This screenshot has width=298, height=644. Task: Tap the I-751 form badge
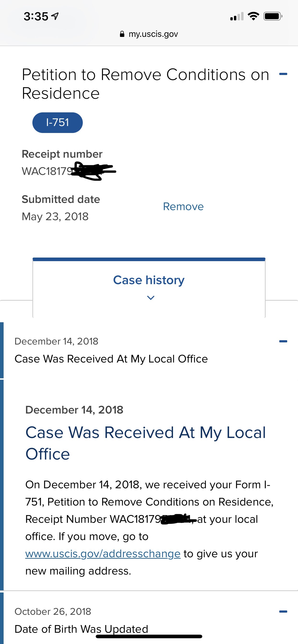[x=57, y=122]
